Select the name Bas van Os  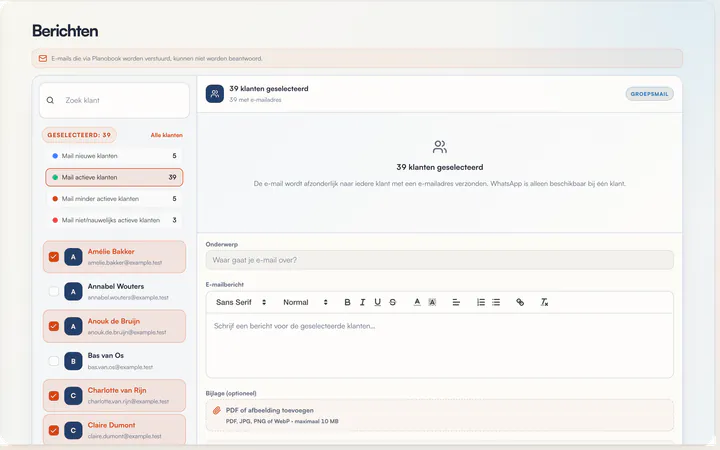coord(106,355)
